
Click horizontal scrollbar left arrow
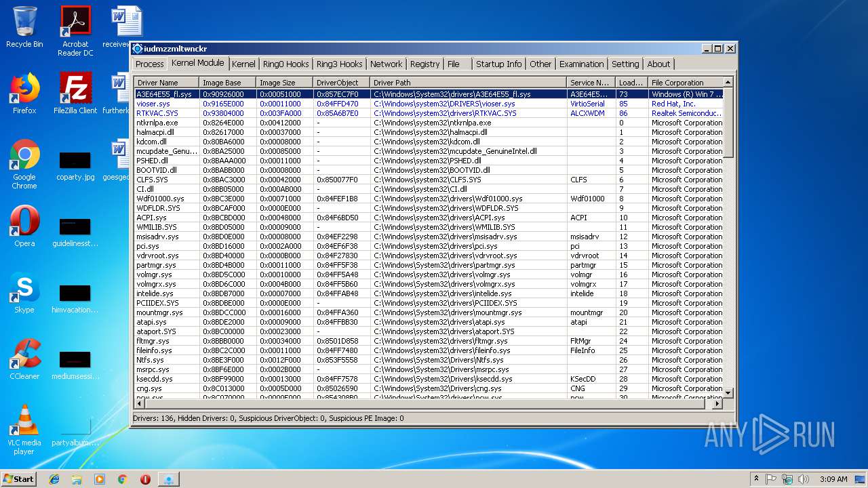point(138,403)
